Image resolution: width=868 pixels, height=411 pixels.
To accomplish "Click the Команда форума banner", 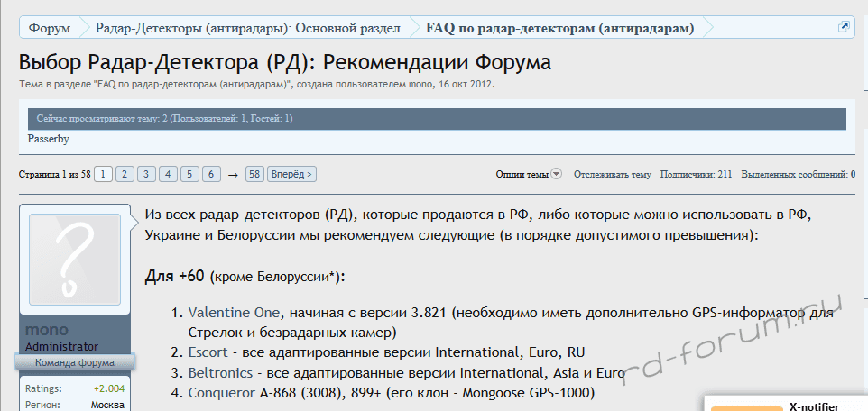I will click(x=75, y=363).
